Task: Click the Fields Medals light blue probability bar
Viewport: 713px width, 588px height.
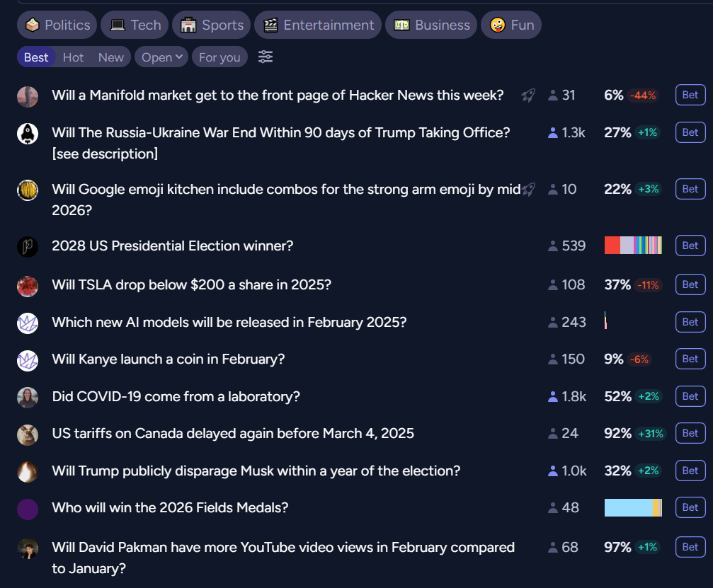Action: [633, 507]
